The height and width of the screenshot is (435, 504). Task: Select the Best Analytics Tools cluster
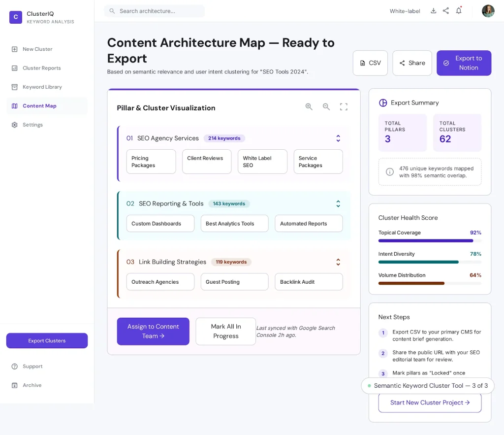(235, 224)
